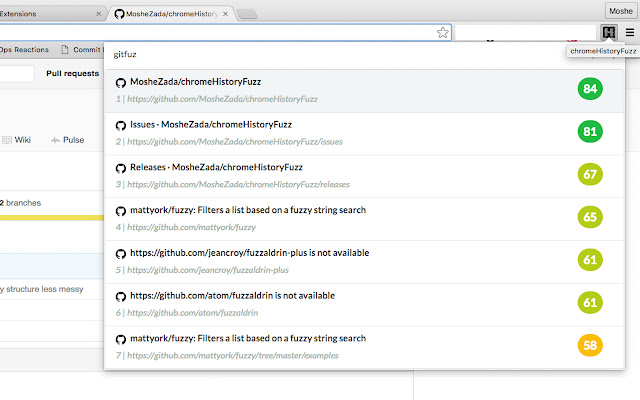Viewport: 640px width, 400px height.
Task: Click the green score badge 84
Action: 590,89
